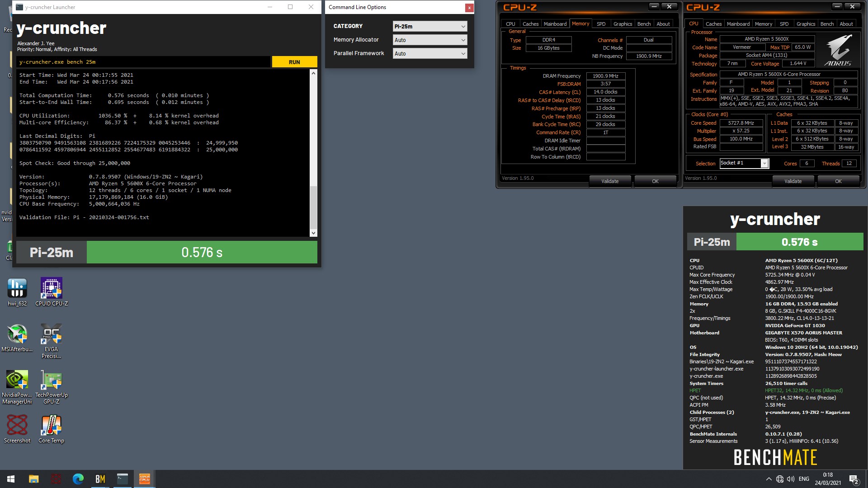This screenshot has width=868, height=488.
Task: Switch to Memory tab in right CPU-Z
Action: [x=763, y=24]
